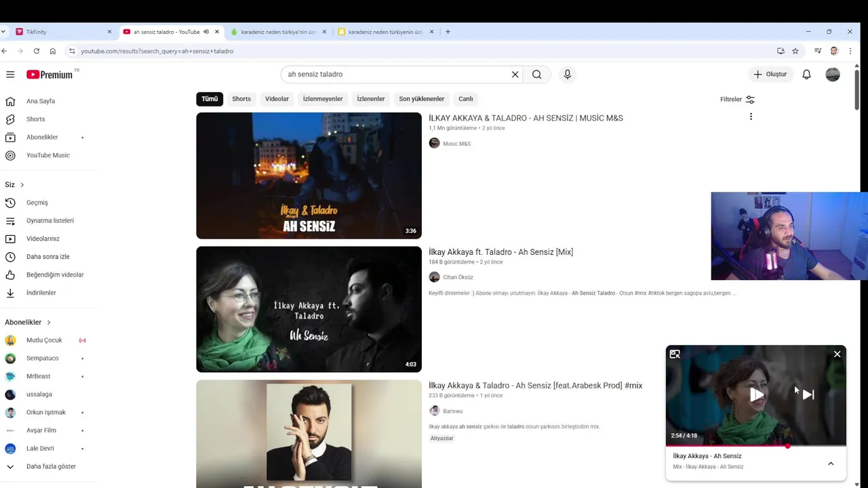Open the tab search dropdown arrow
This screenshot has width=868, height=488.
point(3,32)
